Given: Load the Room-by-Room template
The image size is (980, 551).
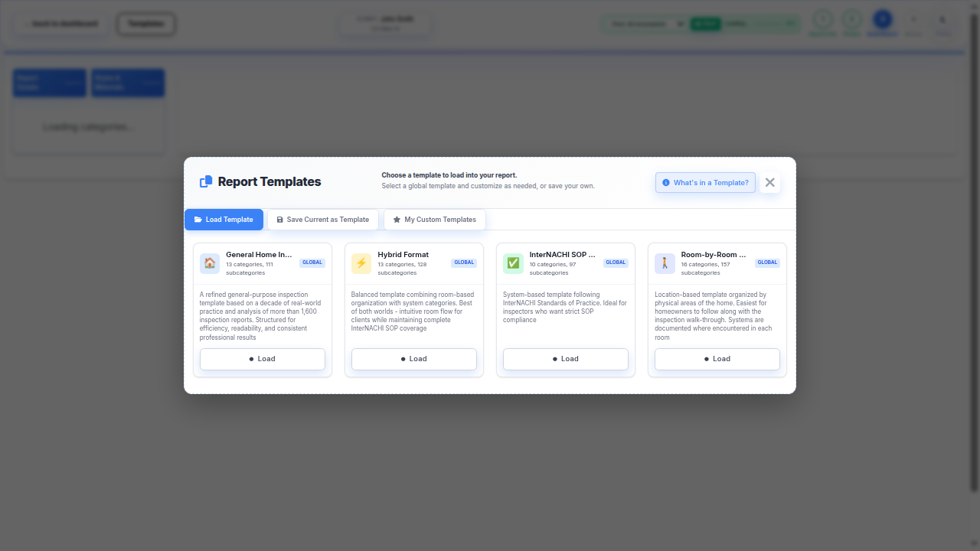Looking at the screenshot, I should (x=717, y=359).
